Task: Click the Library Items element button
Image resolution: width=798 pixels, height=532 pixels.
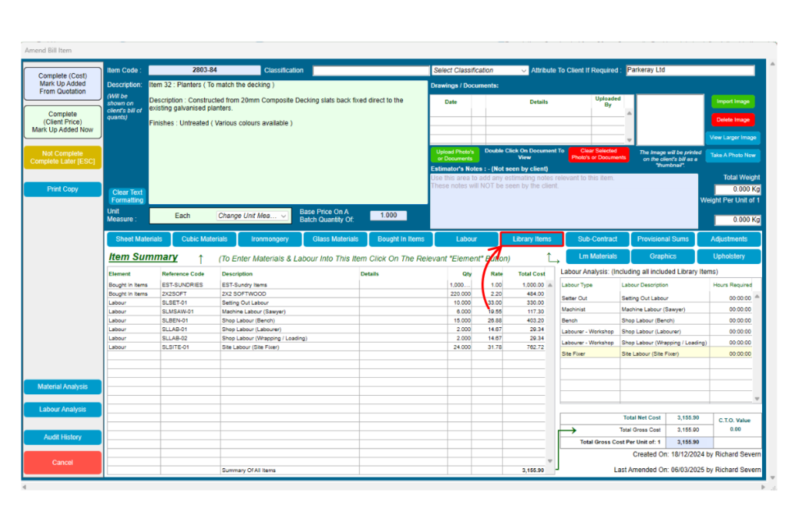Action: click(x=531, y=239)
